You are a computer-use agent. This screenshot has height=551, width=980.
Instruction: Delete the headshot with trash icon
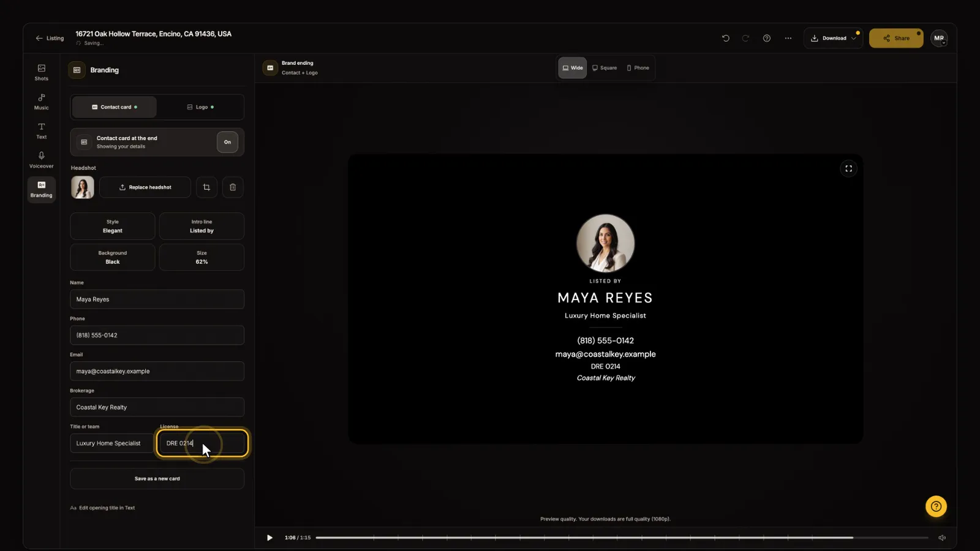[233, 187]
